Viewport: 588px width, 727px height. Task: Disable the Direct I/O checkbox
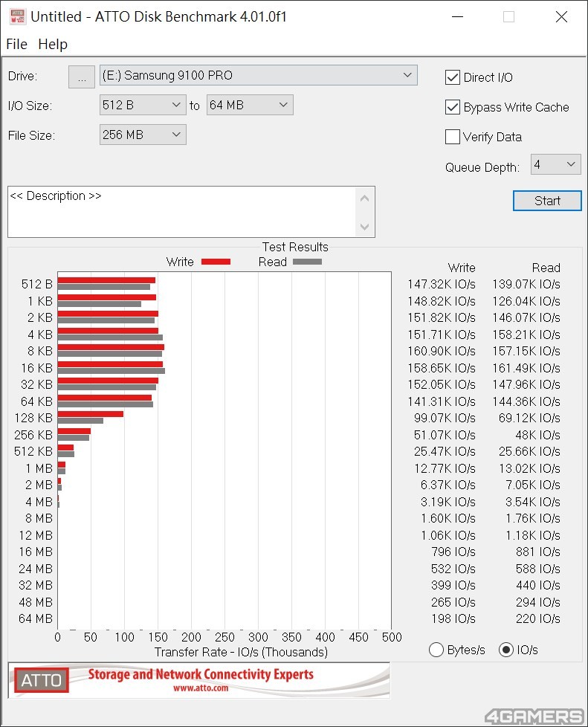(452, 77)
